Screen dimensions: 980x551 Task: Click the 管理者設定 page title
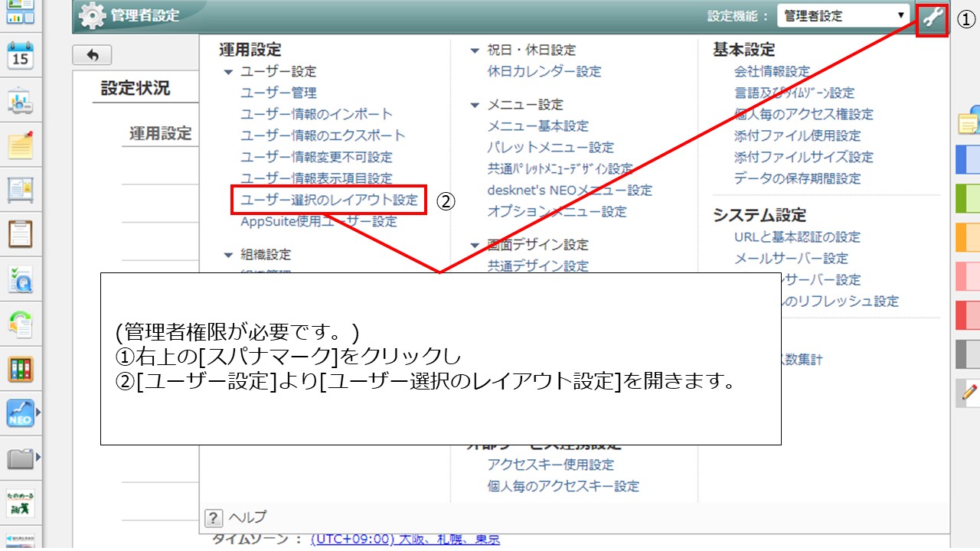click(x=145, y=15)
